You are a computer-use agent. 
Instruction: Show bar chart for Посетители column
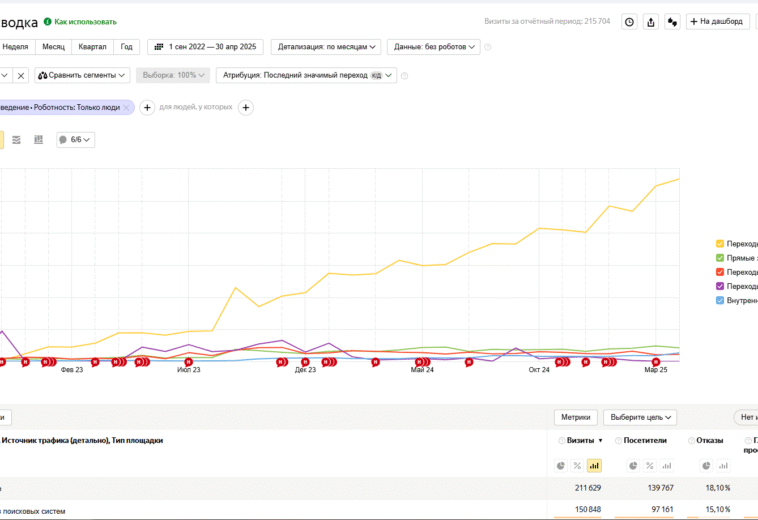[x=667, y=466]
